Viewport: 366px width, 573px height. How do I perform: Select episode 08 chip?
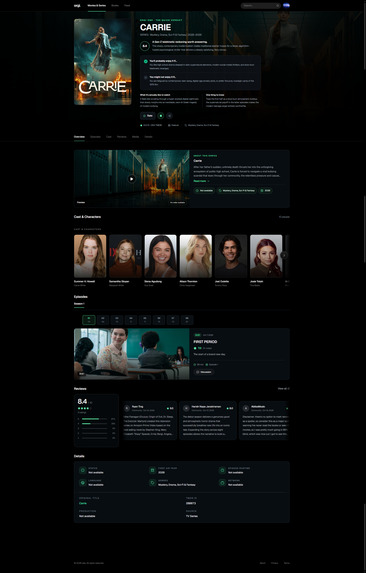[187, 320]
